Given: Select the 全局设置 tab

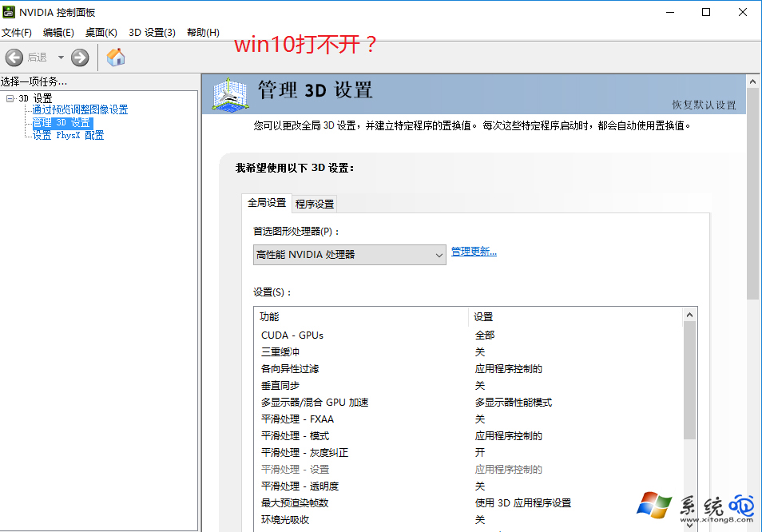Looking at the screenshot, I should (x=265, y=203).
